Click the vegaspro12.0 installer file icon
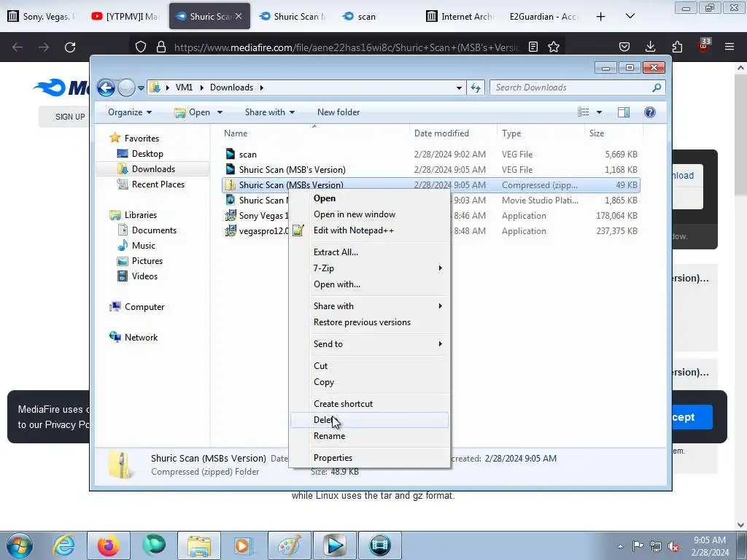 click(231, 231)
